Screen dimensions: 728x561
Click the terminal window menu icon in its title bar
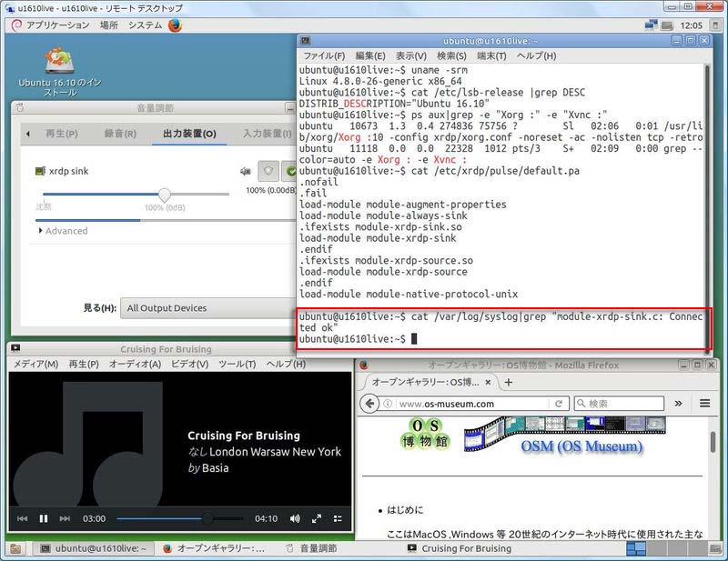[x=306, y=41]
